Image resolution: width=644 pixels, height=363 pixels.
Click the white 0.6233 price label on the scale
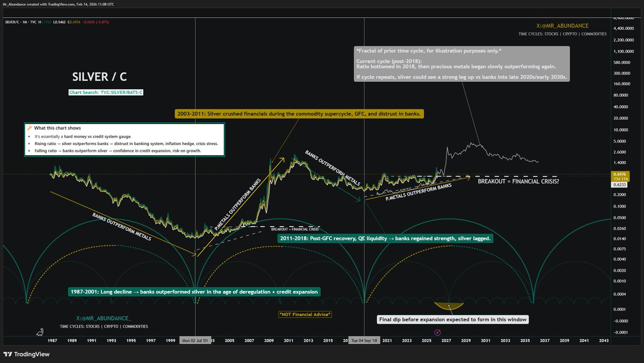click(x=620, y=186)
